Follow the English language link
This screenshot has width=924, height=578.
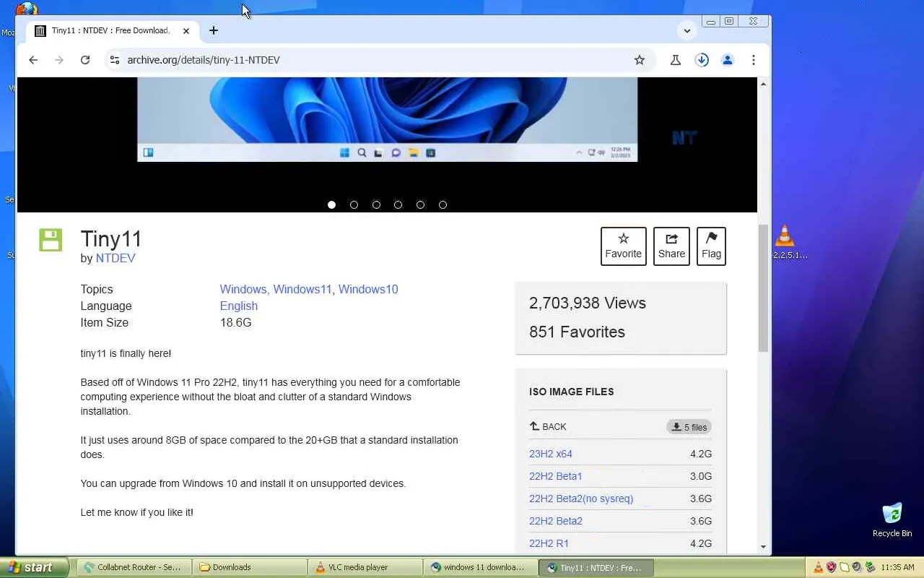[239, 306]
